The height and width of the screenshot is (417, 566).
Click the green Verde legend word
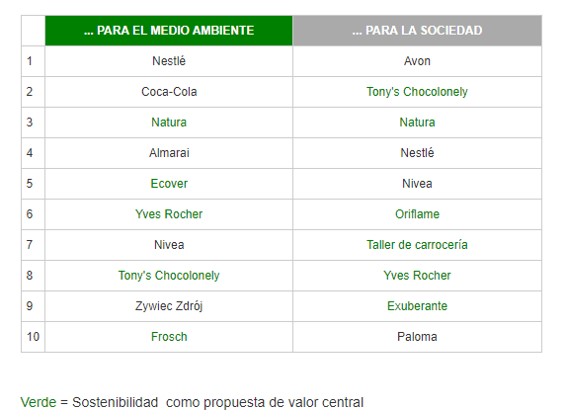tap(38, 402)
